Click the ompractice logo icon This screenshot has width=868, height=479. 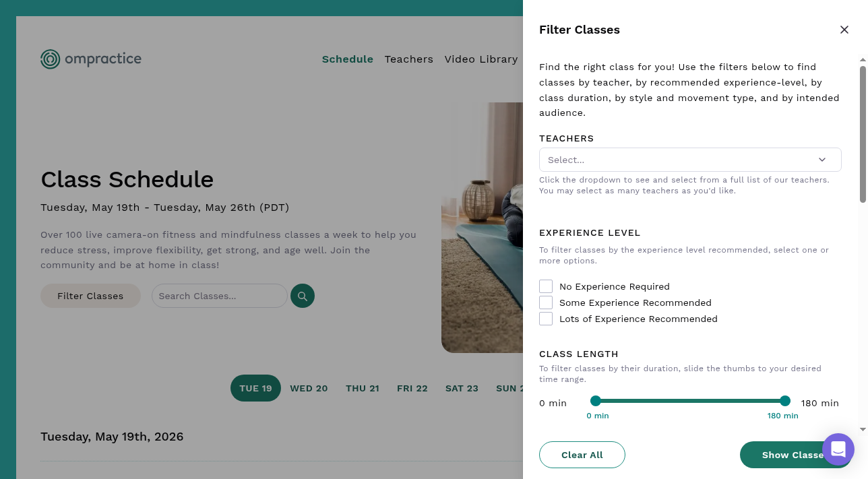pos(51,59)
